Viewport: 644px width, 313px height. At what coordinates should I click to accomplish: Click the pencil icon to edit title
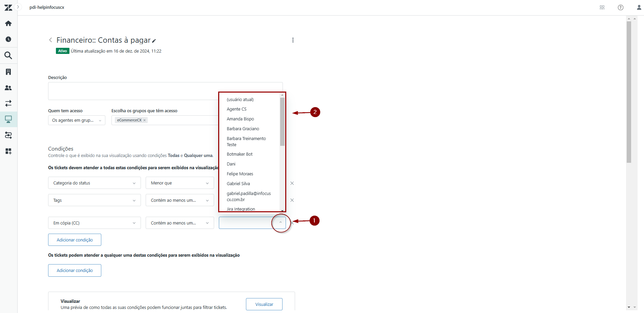coord(154,41)
